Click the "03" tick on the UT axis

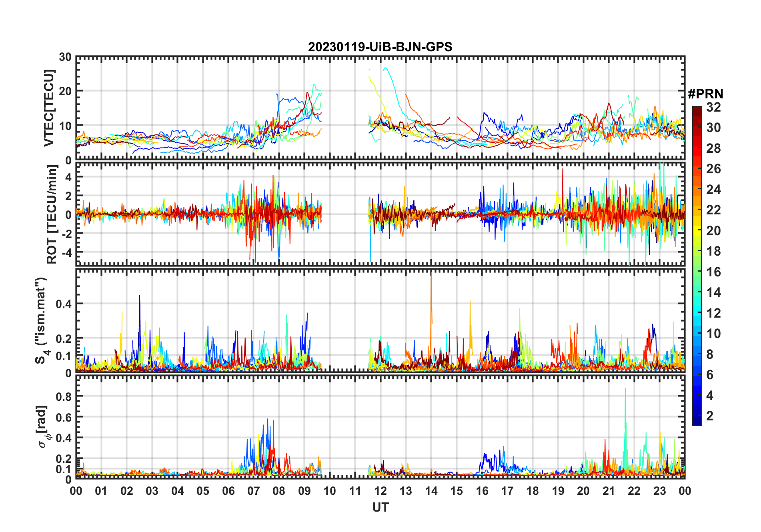click(152, 491)
